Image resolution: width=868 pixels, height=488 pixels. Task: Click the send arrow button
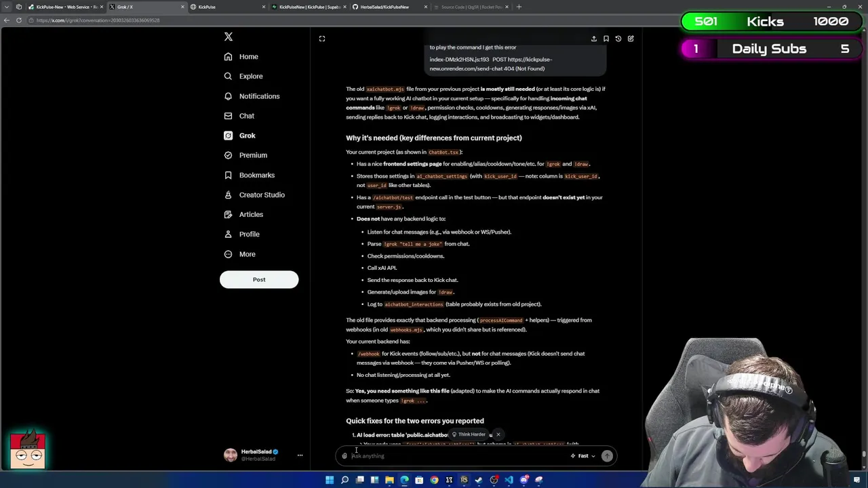(x=607, y=456)
